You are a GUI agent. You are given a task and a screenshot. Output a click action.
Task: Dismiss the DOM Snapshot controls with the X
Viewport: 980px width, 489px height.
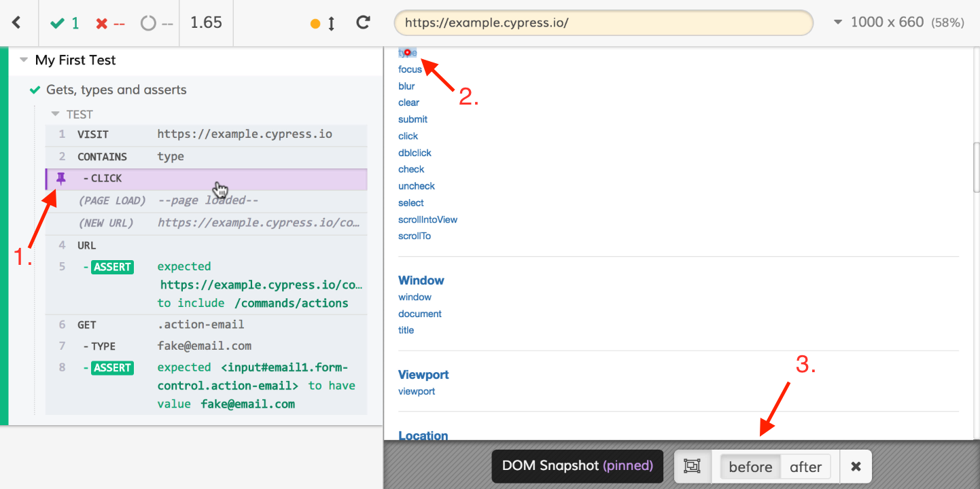coord(856,466)
